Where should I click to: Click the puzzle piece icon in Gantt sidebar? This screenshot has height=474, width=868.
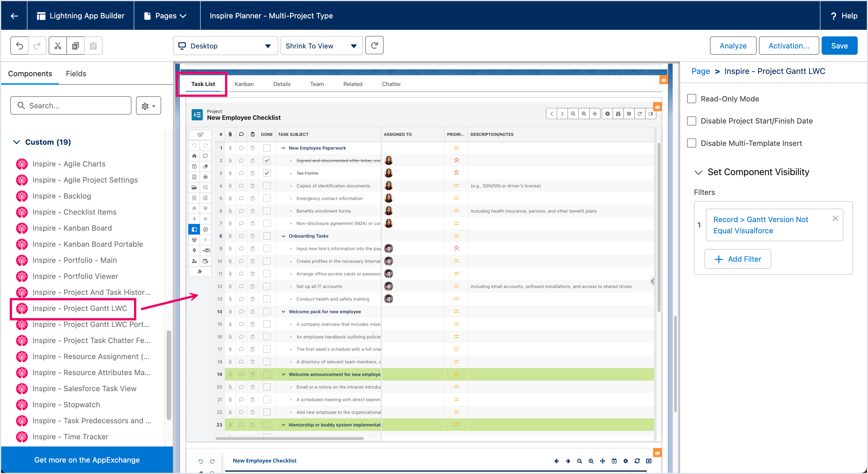pyautogui.click(x=200, y=272)
